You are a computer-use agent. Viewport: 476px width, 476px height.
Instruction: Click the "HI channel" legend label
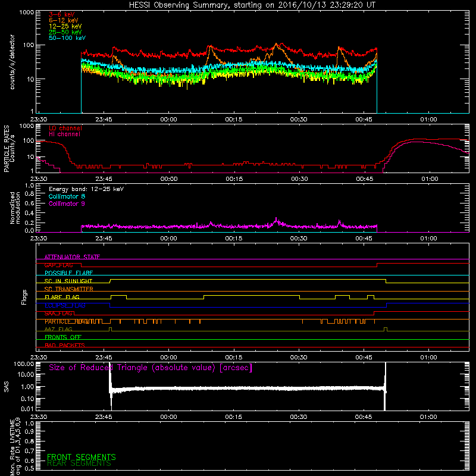click(64, 134)
